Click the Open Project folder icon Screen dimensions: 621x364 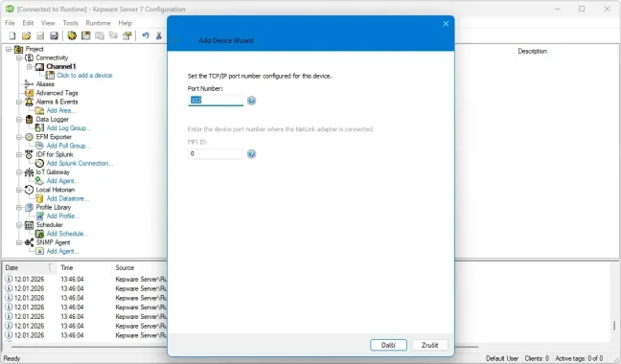tap(26, 36)
